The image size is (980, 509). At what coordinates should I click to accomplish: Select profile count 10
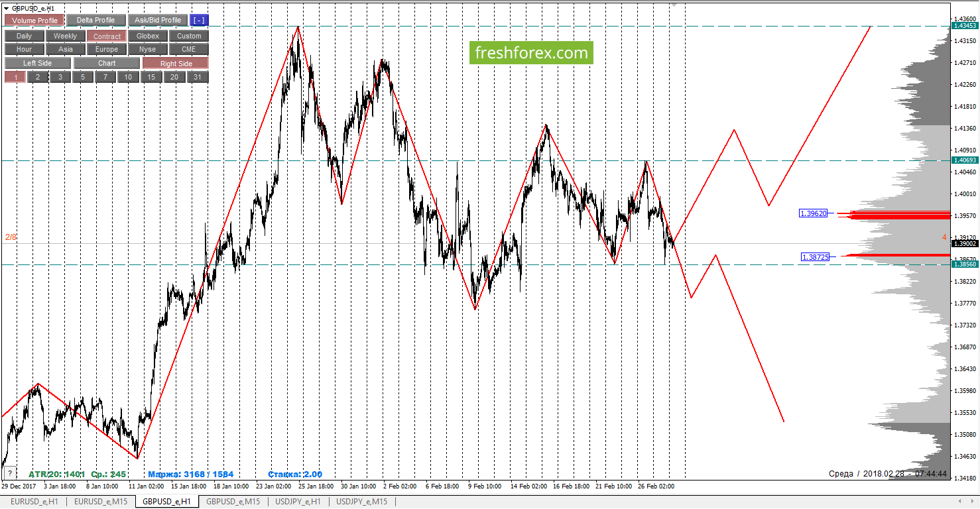[128, 77]
